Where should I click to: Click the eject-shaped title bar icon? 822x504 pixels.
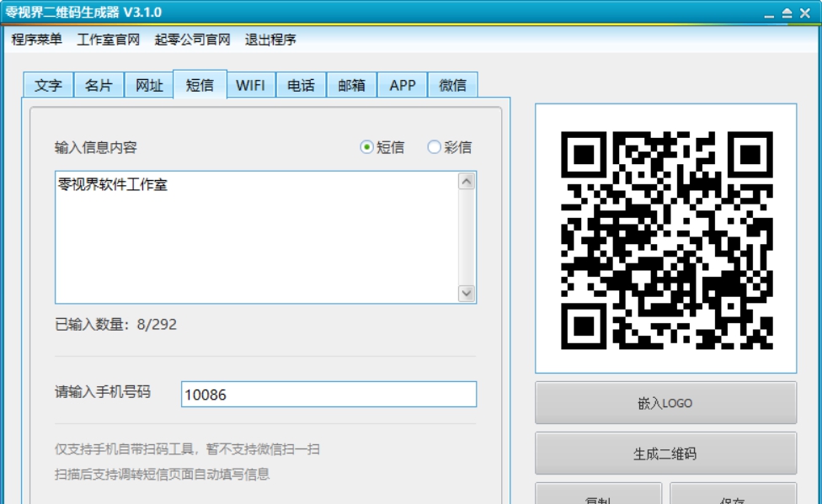coord(787,13)
